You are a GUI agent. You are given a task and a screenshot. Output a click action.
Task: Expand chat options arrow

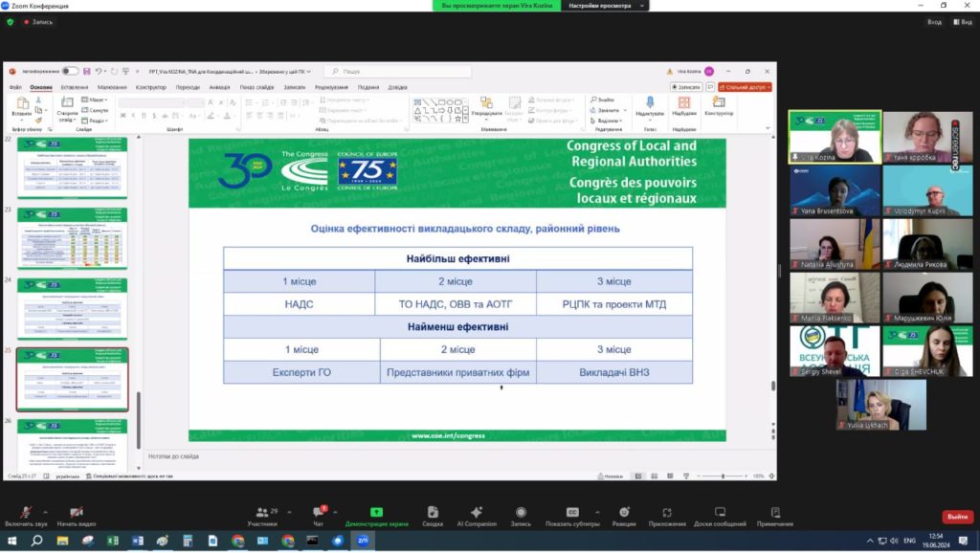(336, 513)
